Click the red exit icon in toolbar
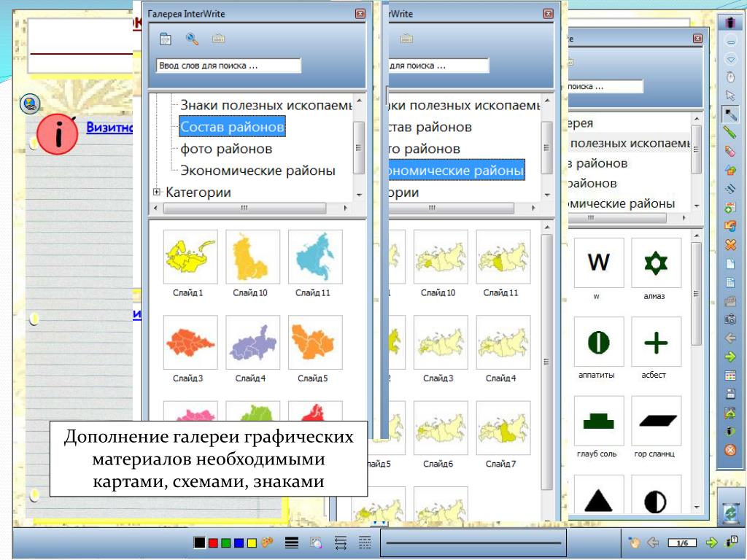747x560 pixels. click(x=730, y=450)
